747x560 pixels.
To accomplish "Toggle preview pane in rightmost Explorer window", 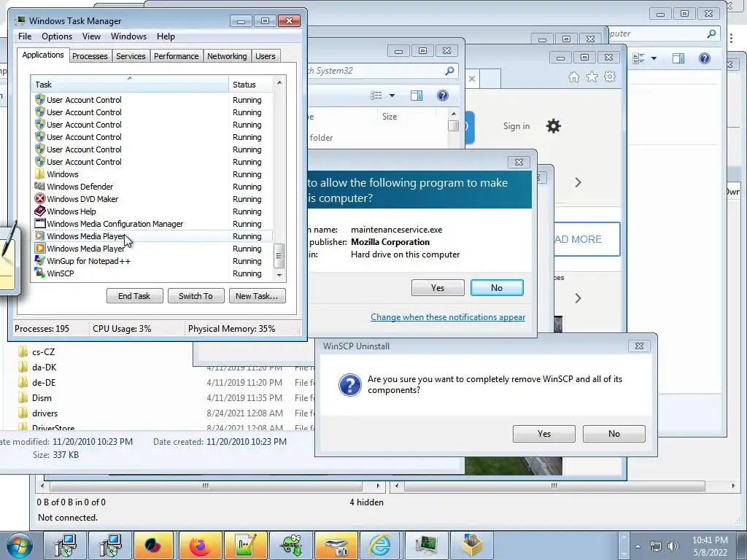I will point(678,58).
